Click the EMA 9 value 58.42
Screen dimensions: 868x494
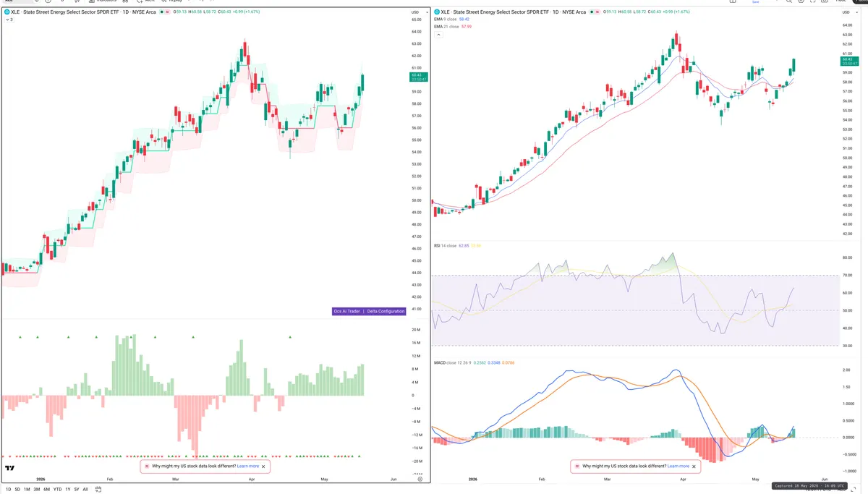pos(464,20)
